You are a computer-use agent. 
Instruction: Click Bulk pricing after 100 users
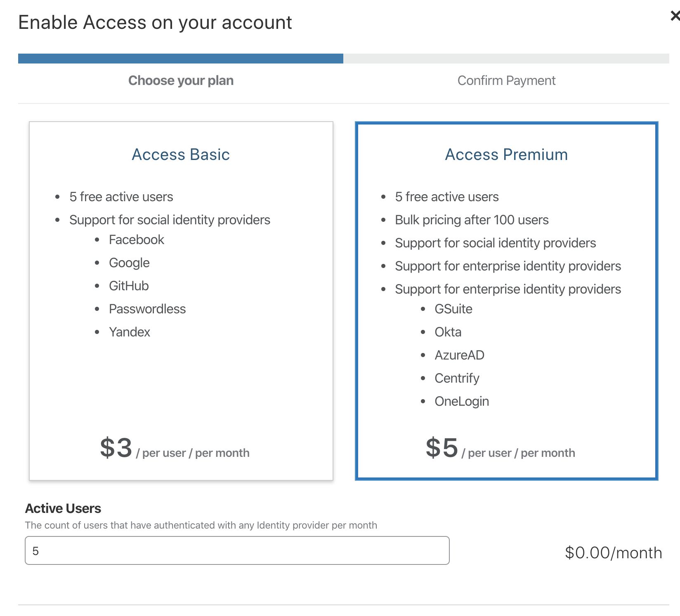point(472,220)
